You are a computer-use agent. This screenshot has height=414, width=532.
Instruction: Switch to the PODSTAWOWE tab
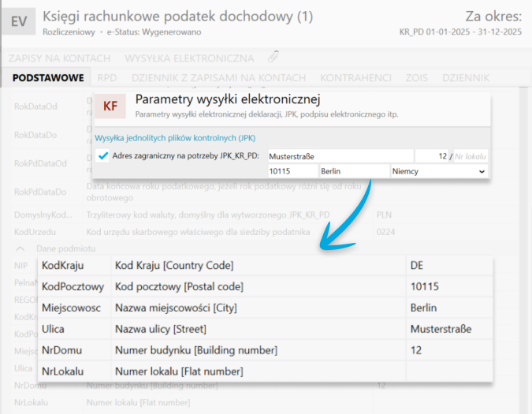pyautogui.click(x=48, y=78)
